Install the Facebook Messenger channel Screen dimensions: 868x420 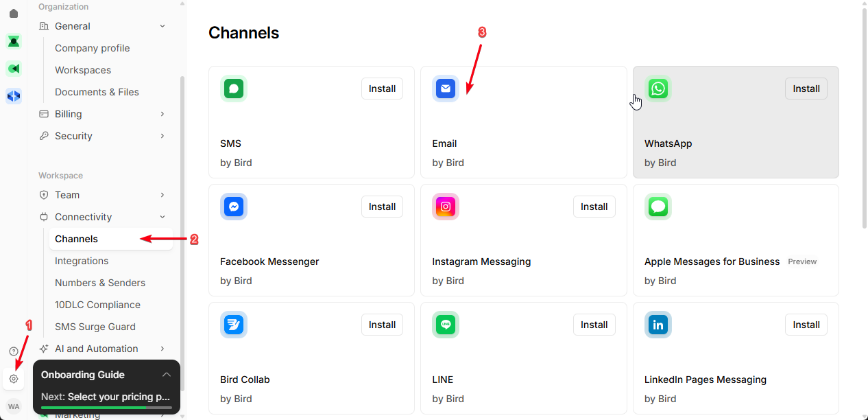click(x=382, y=207)
